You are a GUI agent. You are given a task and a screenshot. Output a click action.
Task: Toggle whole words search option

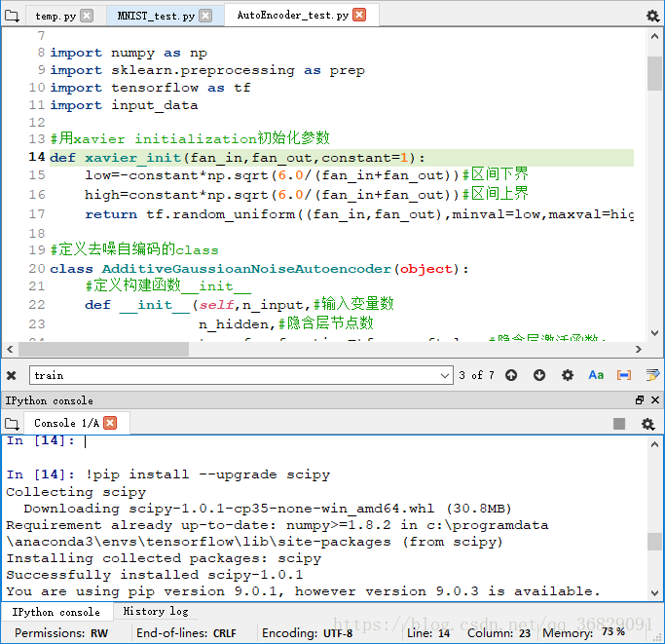click(624, 375)
